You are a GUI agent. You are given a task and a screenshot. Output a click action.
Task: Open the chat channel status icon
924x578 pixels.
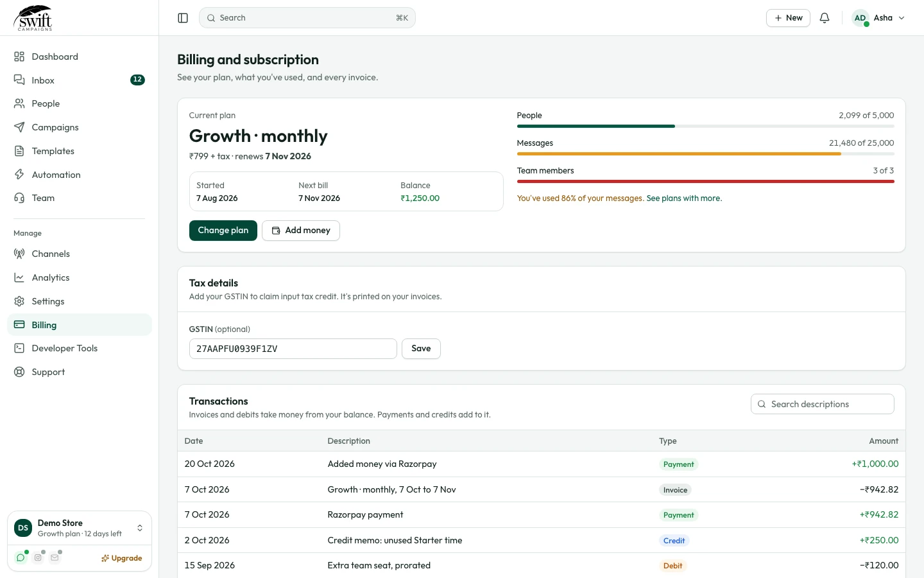click(21, 557)
